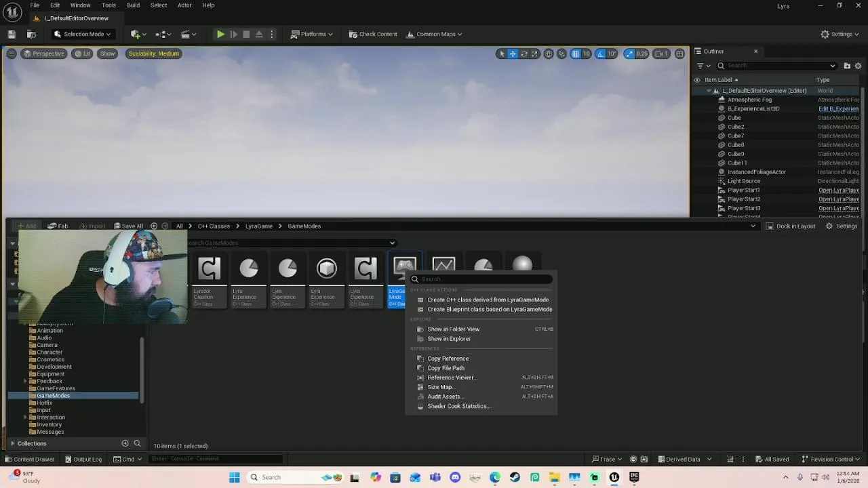
Task: Open Outliner filter options
Action: (703, 66)
